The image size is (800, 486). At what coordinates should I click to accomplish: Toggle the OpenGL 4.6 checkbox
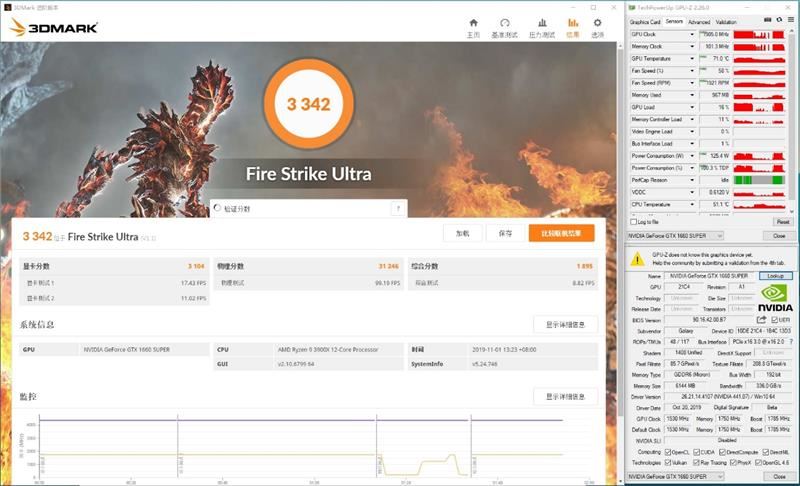coord(758,463)
